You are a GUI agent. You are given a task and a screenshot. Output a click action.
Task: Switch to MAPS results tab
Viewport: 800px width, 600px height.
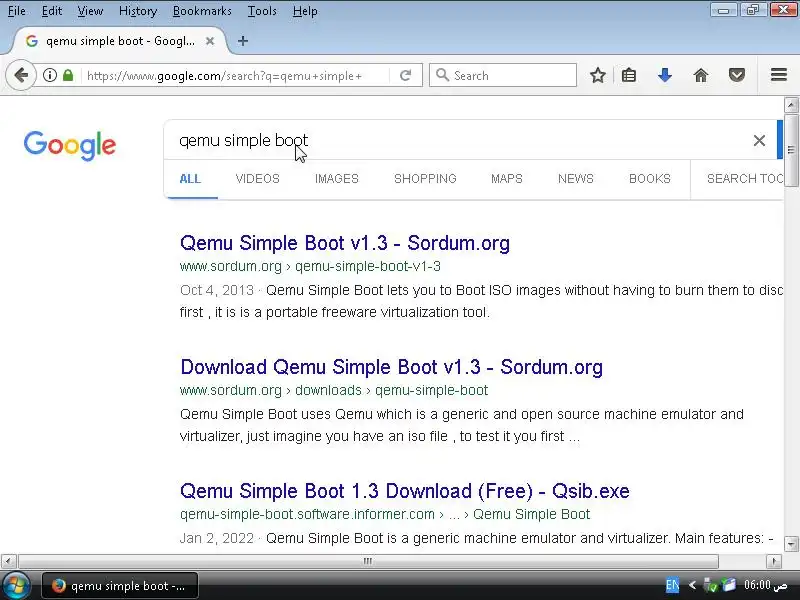(507, 179)
